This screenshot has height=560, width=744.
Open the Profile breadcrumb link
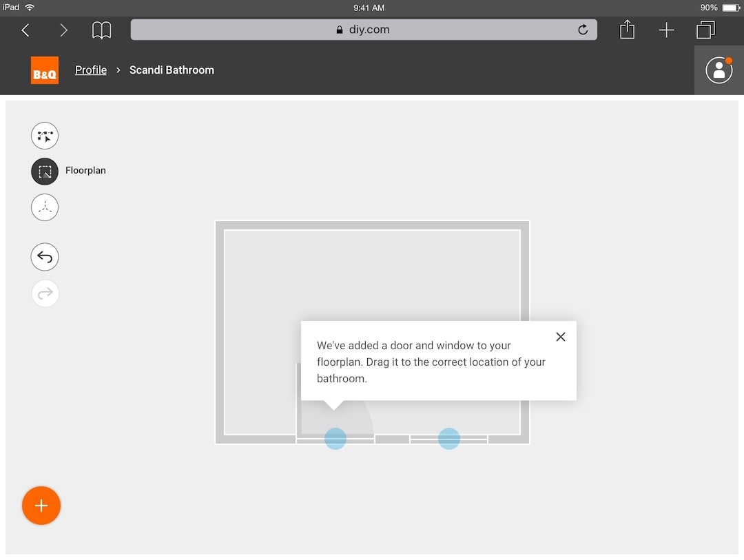pyautogui.click(x=91, y=70)
